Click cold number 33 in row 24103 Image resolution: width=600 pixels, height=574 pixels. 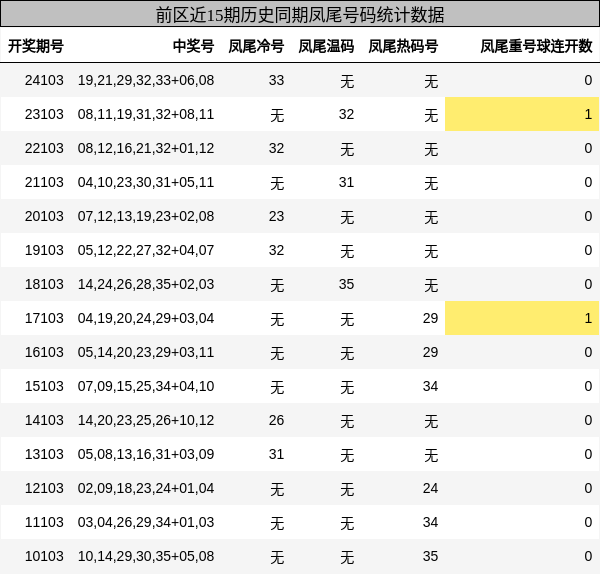(x=276, y=80)
